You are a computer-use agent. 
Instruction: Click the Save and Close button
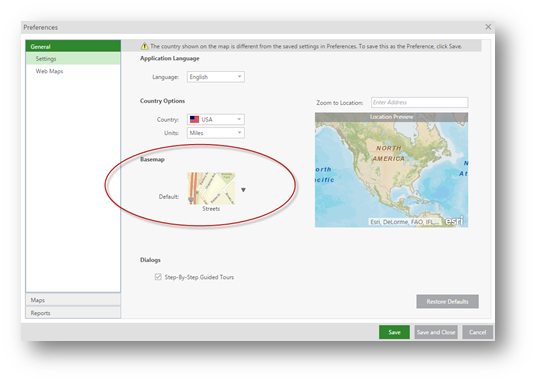tap(436, 332)
